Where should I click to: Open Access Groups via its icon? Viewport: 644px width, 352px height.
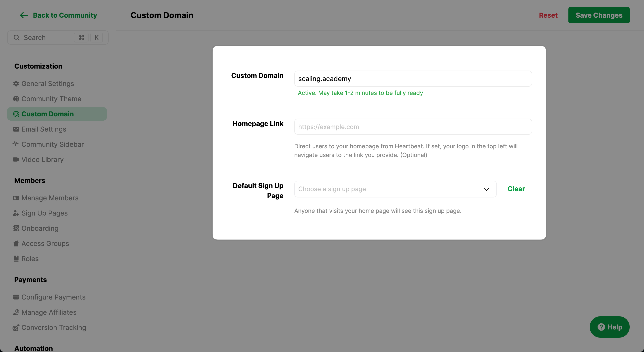[x=16, y=243]
